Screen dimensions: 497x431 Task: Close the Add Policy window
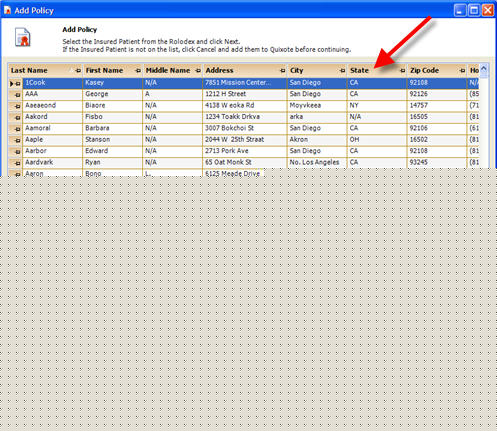coord(488,10)
